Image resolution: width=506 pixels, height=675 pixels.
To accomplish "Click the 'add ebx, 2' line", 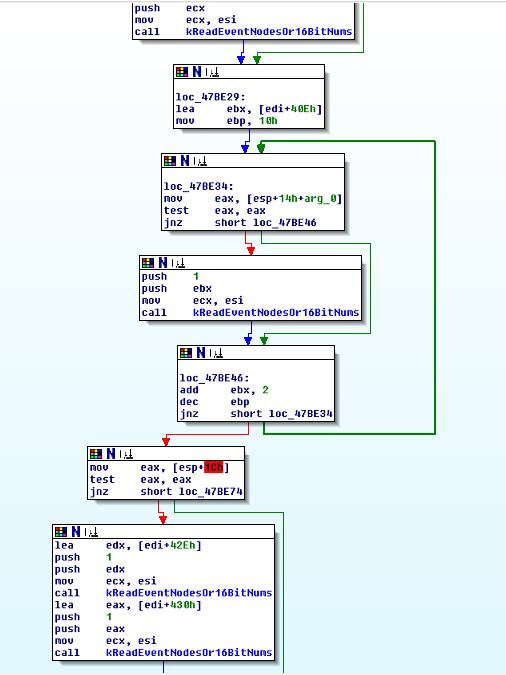I will 224,390.
